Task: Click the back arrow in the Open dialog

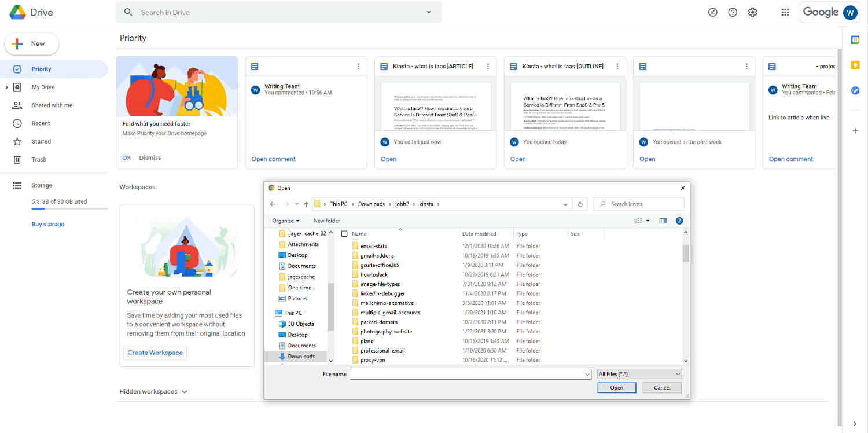Action: [x=273, y=204]
